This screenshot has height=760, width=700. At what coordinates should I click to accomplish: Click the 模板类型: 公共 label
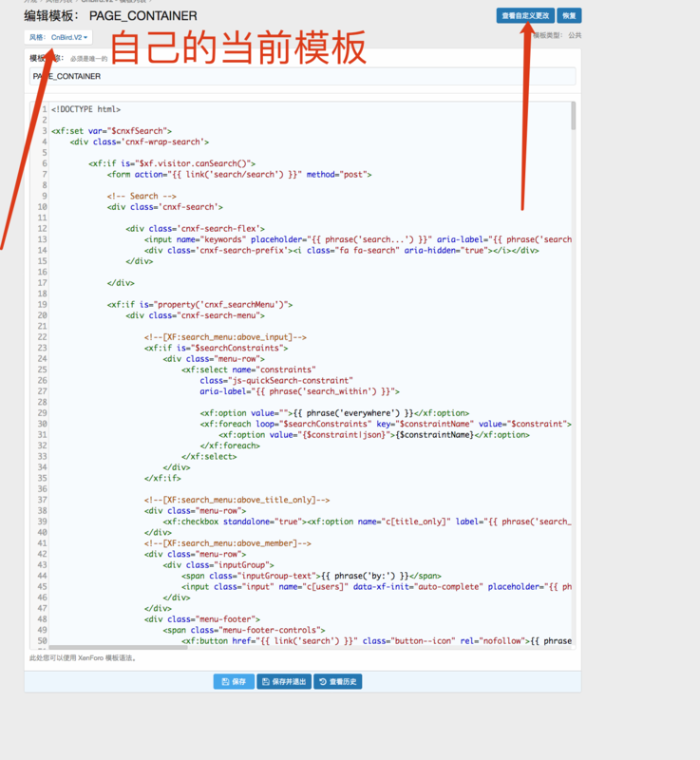click(x=558, y=35)
